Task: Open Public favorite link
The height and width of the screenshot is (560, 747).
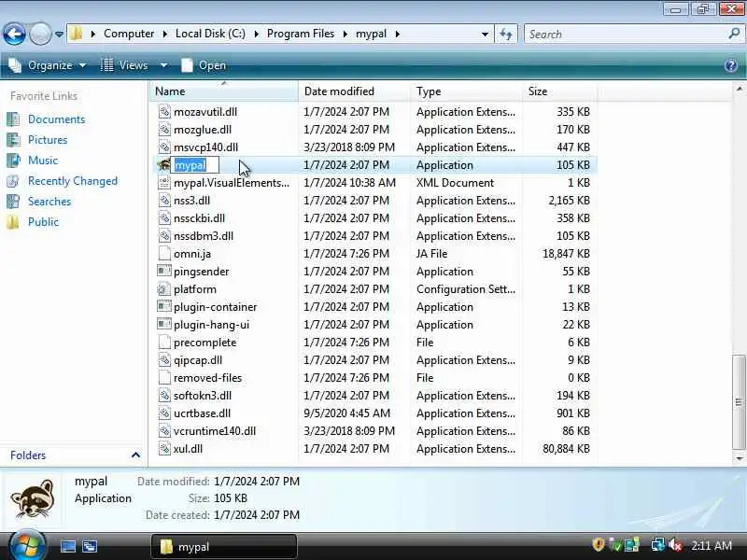Action: (x=43, y=222)
